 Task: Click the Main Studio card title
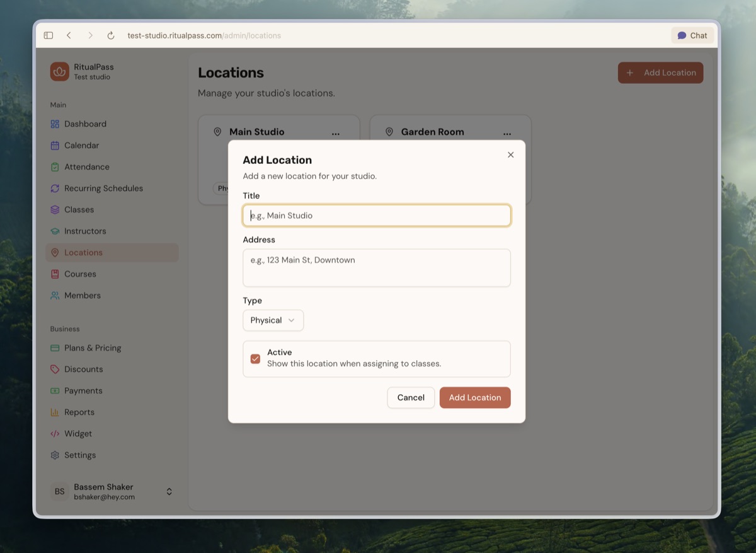click(257, 132)
